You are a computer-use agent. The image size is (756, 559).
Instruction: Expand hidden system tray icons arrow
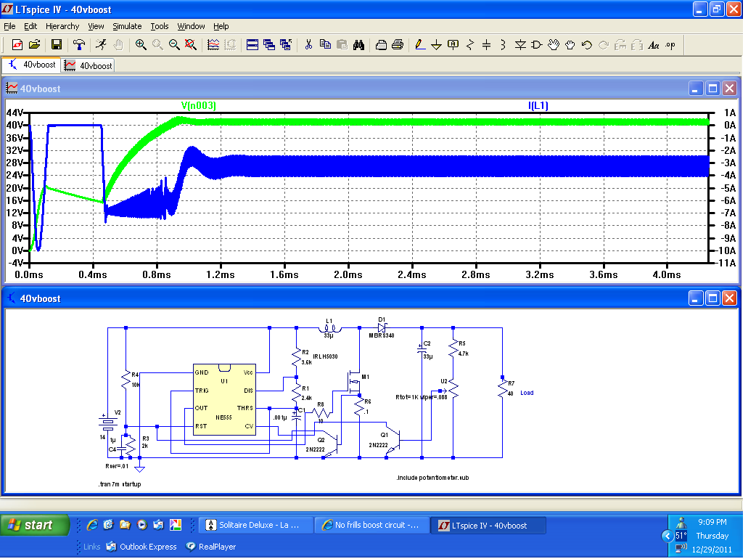point(667,536)
